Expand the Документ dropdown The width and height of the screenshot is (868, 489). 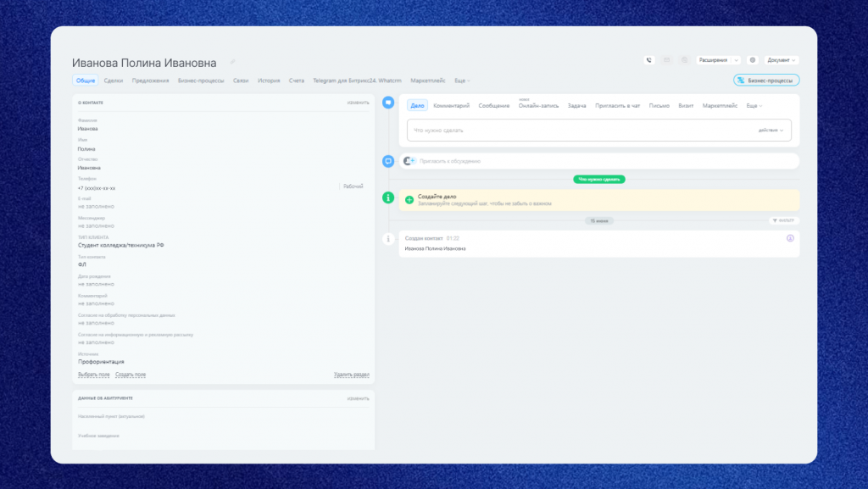(782, 59)
